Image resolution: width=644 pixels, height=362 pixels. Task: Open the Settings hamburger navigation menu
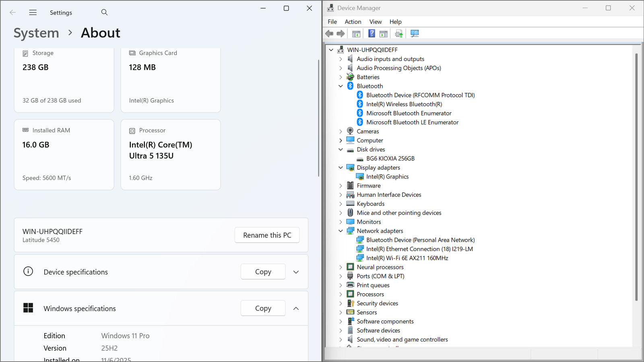(33, 12)
